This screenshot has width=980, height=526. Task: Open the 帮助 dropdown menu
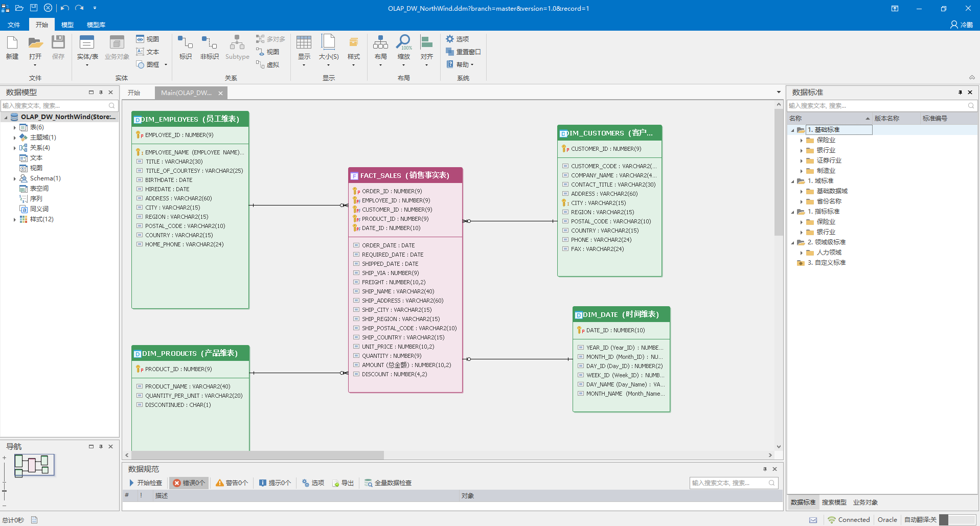460,64
